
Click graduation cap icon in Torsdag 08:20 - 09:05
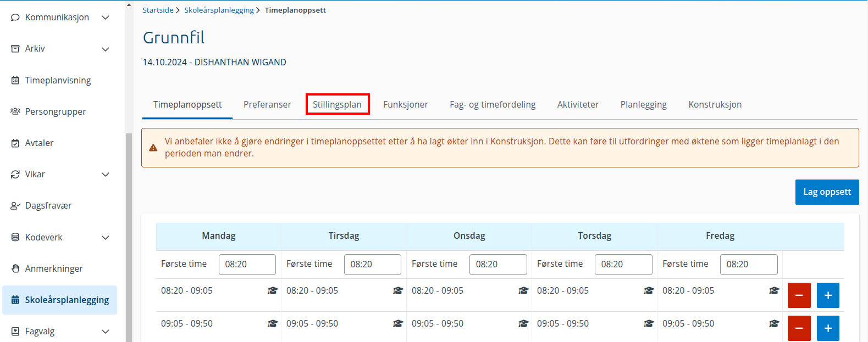[649, 290]
